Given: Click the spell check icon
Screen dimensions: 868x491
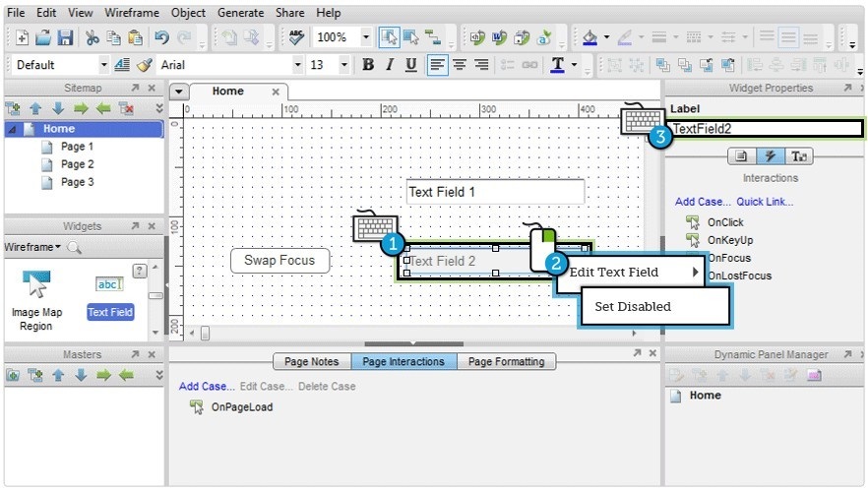Looking at the screenshot, I should coord(295,37).
